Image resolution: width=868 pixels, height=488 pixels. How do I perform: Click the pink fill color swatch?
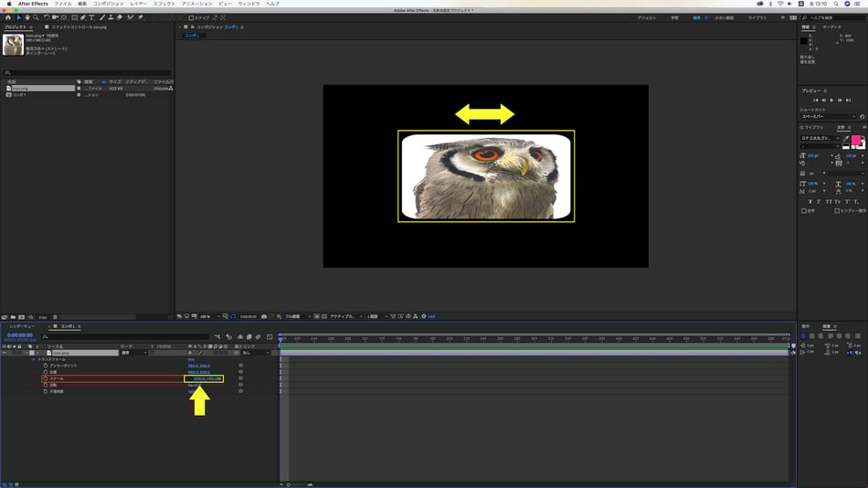858,139
